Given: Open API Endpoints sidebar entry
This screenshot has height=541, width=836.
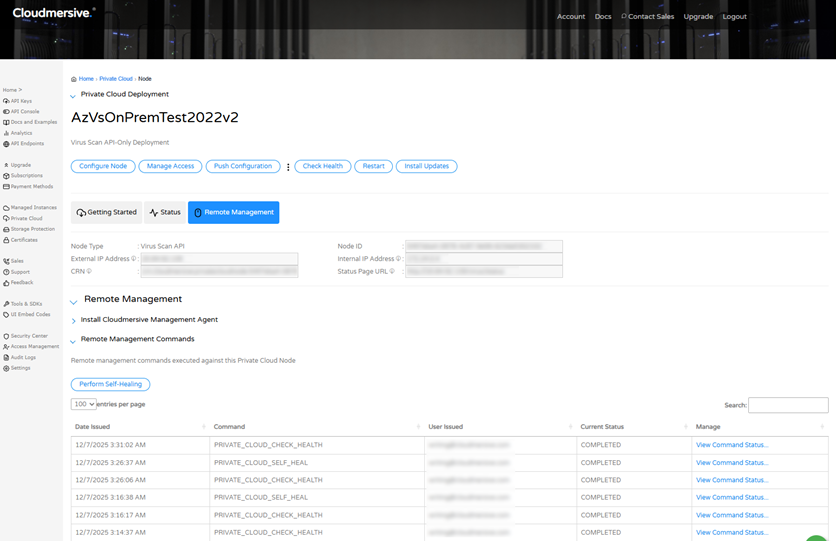Looking at the screenshot, I should (x=23, y=143).
